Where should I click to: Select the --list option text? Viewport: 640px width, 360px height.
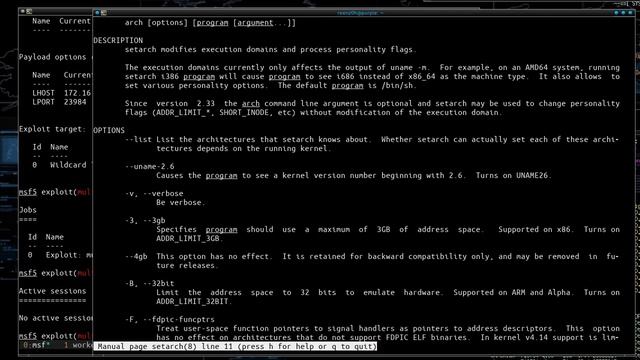coord(138,140)
